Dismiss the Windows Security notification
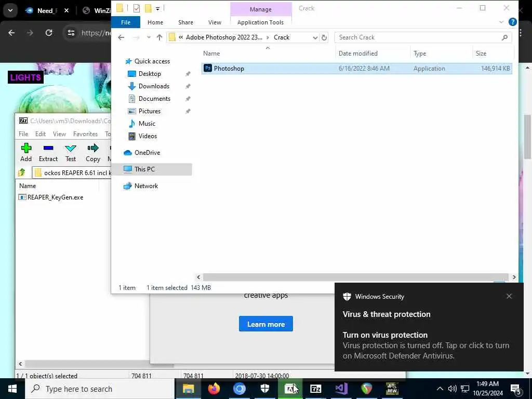 click(x=509, y=296)
